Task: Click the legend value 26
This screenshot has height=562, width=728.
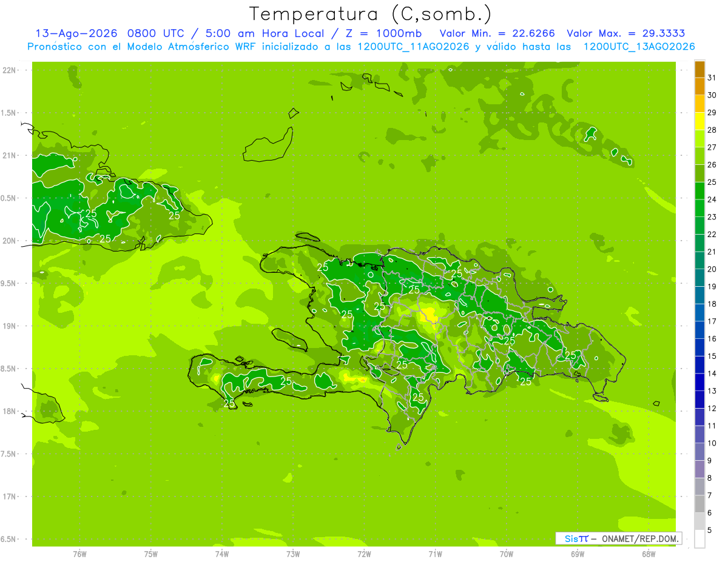Action: (x=712, y=165)
